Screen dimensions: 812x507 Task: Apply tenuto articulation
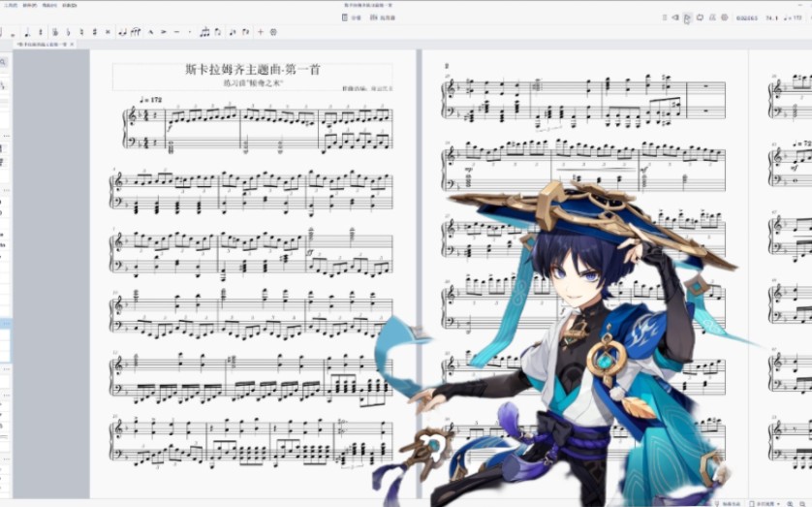(x=176, y=32)
